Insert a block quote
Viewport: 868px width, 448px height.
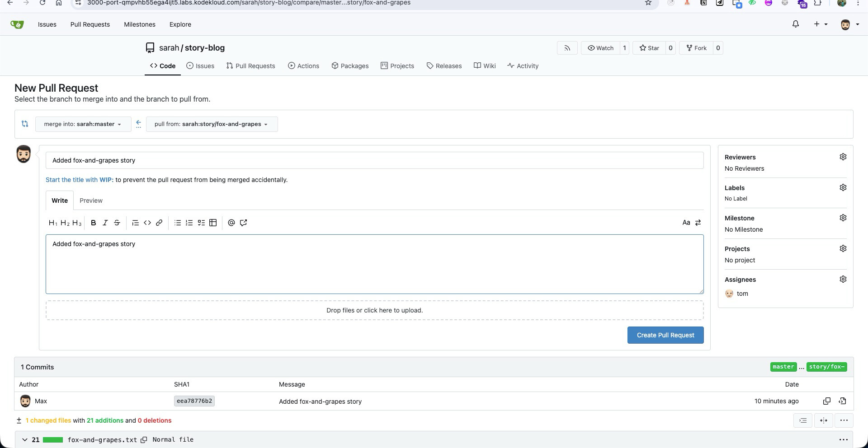coord(135,223)
